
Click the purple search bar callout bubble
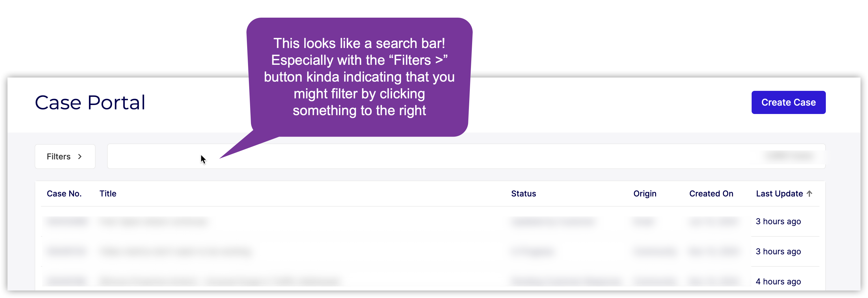(x=359, y=77)
